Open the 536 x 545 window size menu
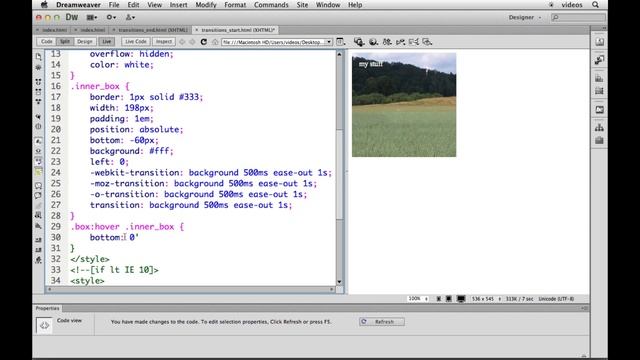The image size is (640, 360). (x=487, y=299)
